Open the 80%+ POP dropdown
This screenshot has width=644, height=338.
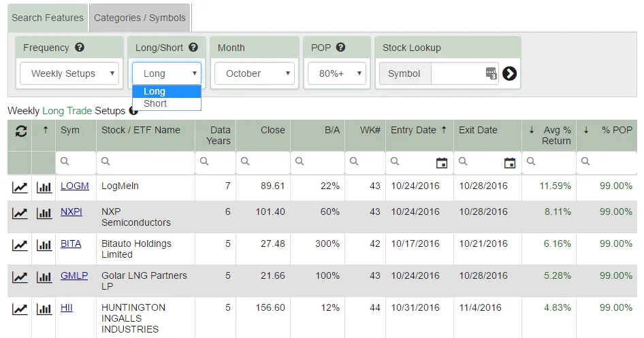(x=337, y=73)
